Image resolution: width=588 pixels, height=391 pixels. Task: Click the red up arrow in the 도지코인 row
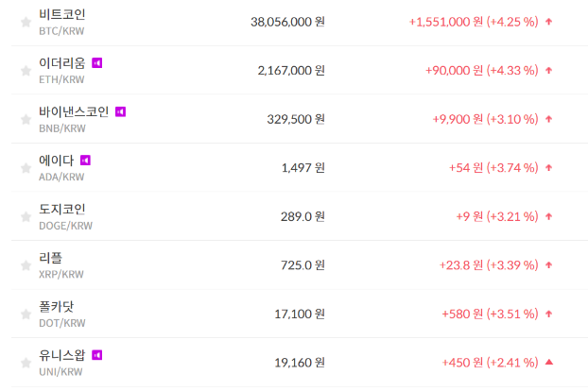pos(549,216)
